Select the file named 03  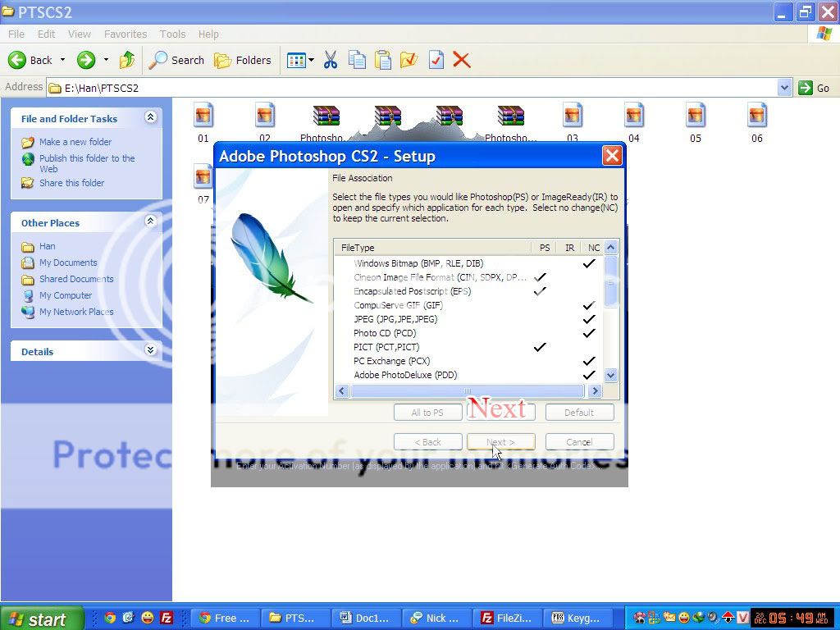click(x=572, y=123)
